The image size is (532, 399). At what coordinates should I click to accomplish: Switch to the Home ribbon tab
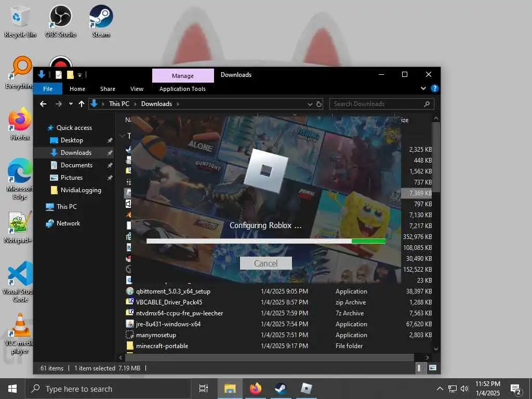[77, 89]
